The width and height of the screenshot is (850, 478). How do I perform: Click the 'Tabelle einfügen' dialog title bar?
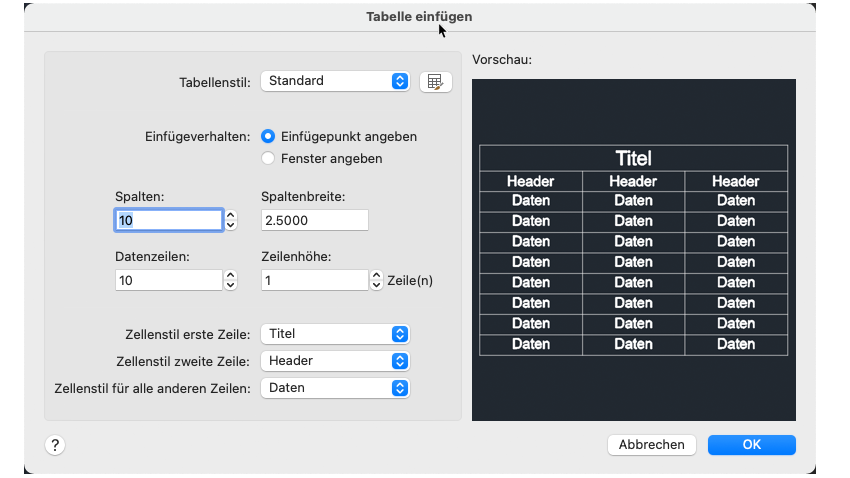click(x=419, y=16)
